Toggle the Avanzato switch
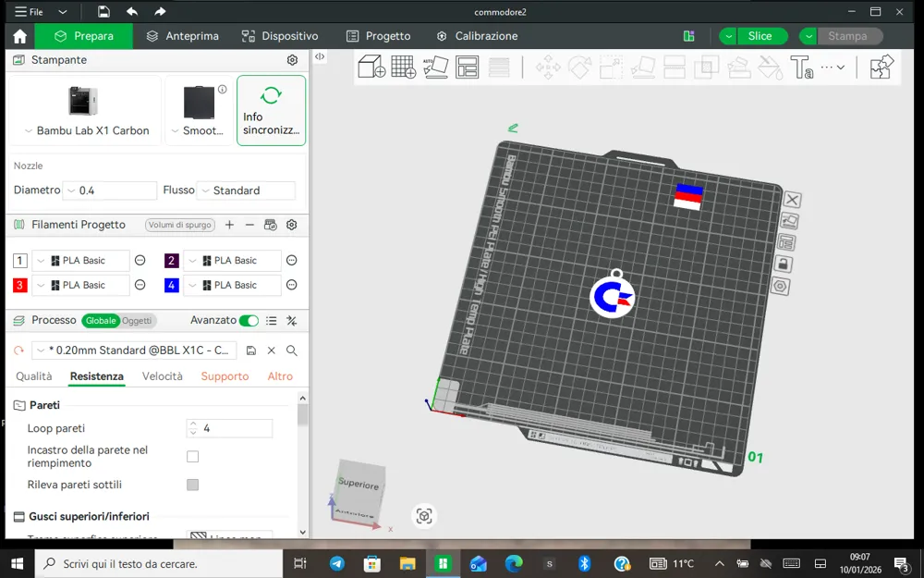The image size is (924, 578). [249, 321]
